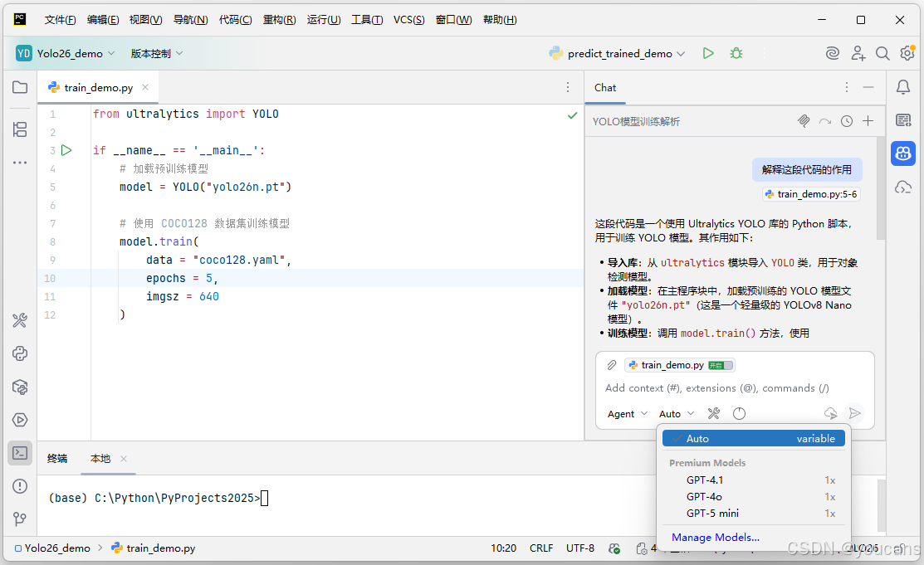
Task: Open the Git version control icon
Action: pyautogui.click(x=20, y=519)
